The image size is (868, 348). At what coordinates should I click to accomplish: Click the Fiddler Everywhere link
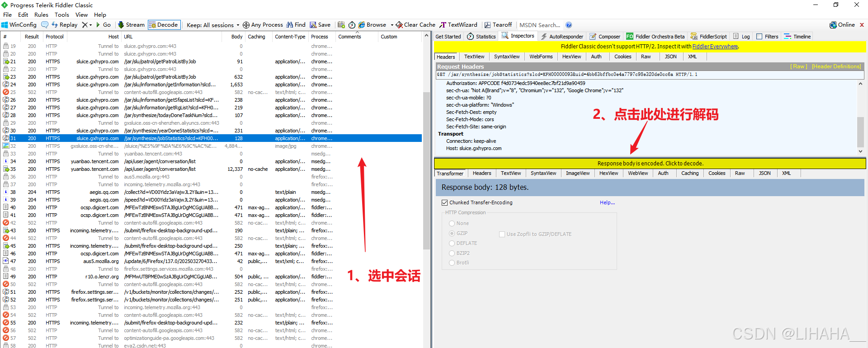pos(715,46)
